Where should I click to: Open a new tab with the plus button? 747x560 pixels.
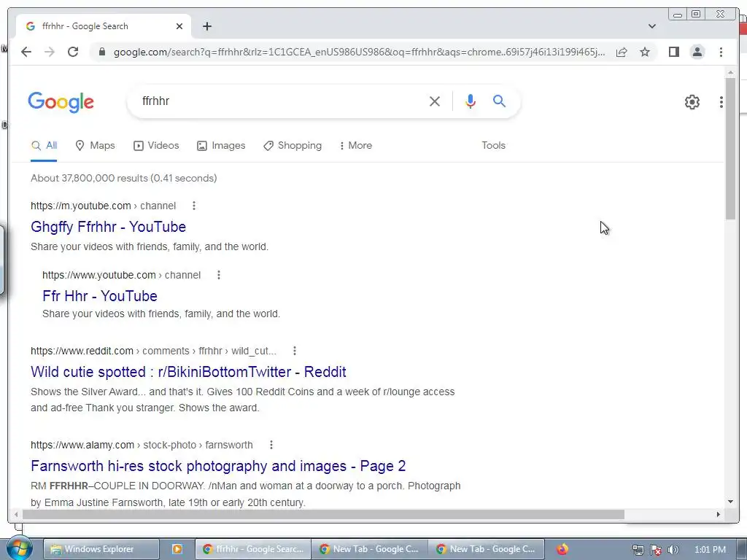tap(206, 26)
